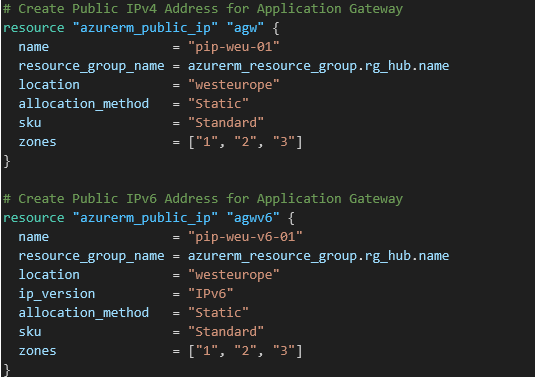
Task: Click closing brace of first resource block
Action: click(x=7, y=161)
